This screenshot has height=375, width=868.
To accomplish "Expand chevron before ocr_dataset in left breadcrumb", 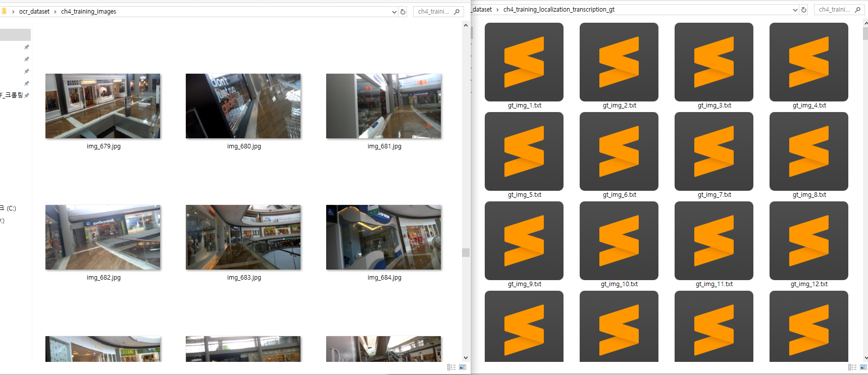I will 13,12.
